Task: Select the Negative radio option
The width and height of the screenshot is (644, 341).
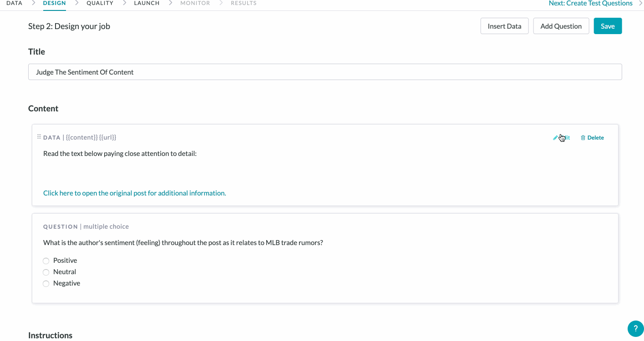Action: coord(46,284)
